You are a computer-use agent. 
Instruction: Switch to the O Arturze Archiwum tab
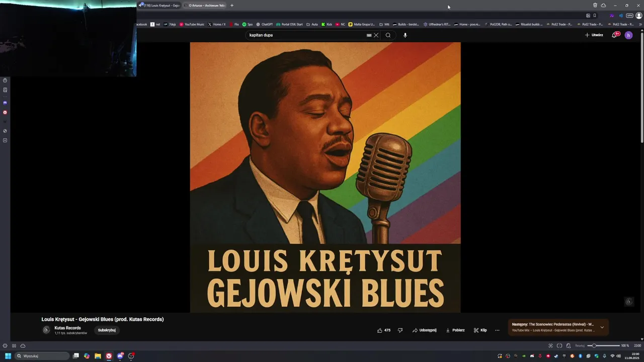pyautogui.click(x=204, y=6)
